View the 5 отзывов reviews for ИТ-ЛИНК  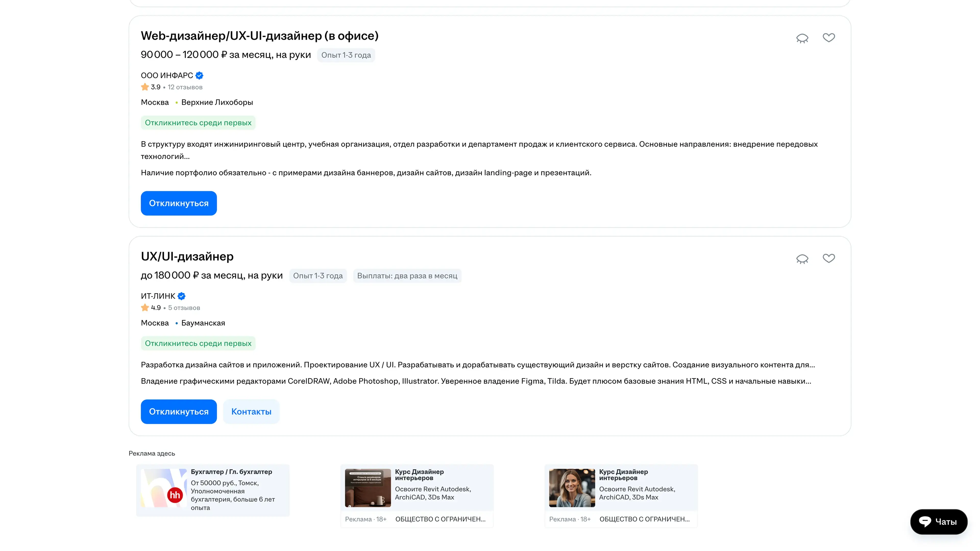coord(184,308)
